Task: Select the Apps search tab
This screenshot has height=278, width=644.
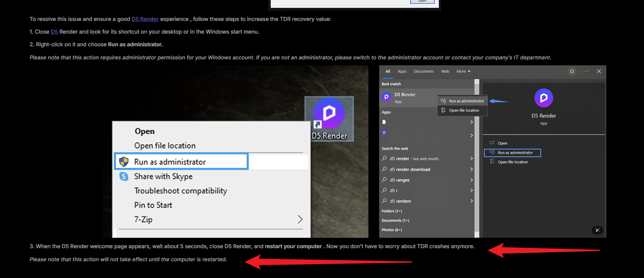Action: tap(402, 71)
